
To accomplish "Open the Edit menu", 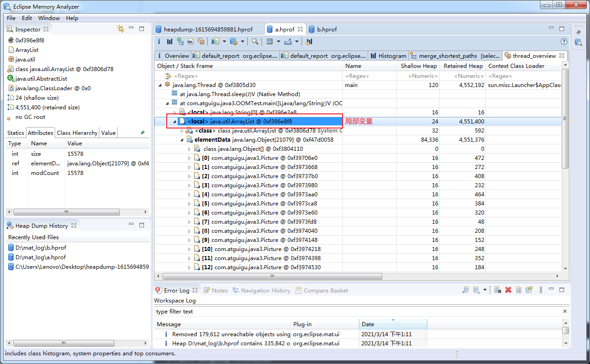I will [27, 18].
